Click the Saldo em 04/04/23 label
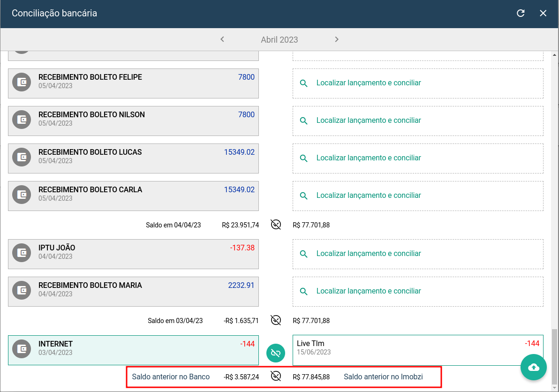The image size is (559, 392). pyautogui.click(x=173, y=225)
